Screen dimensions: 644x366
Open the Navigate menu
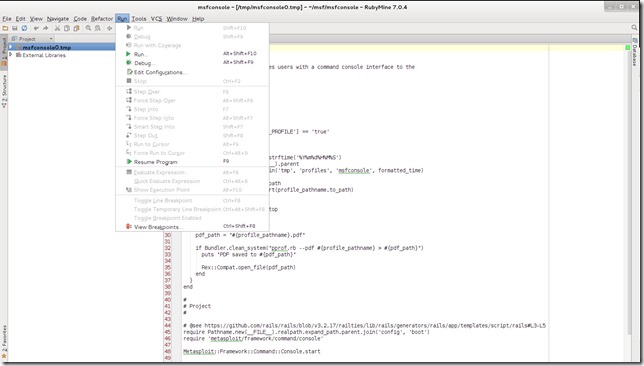pos(58,19)
